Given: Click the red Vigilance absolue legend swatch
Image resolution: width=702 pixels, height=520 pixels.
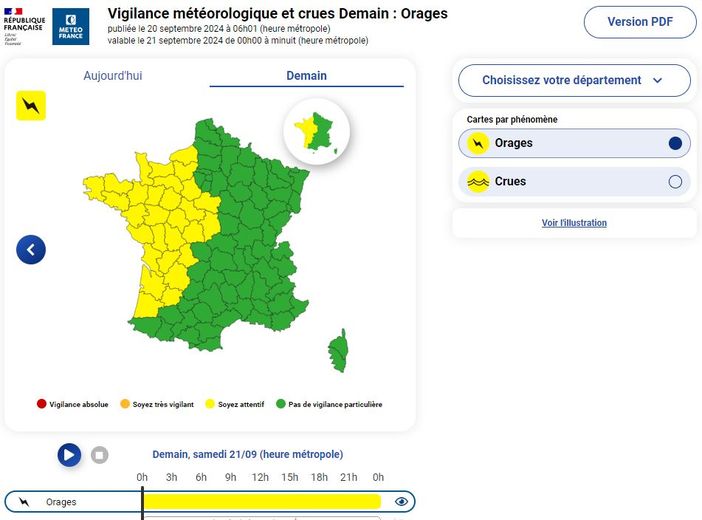Looking at the screenshot, I should point(42,404).
